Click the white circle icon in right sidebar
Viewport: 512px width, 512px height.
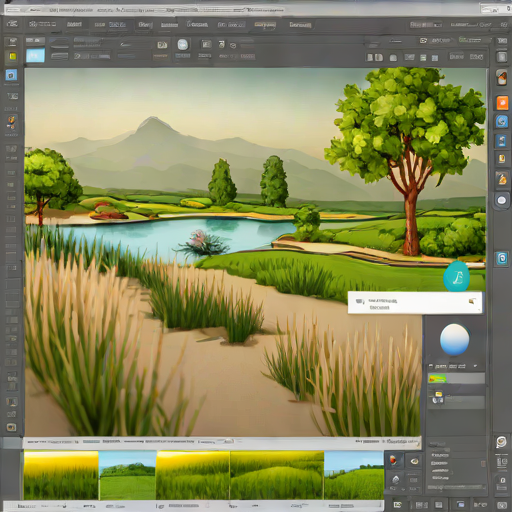(501, 200)
